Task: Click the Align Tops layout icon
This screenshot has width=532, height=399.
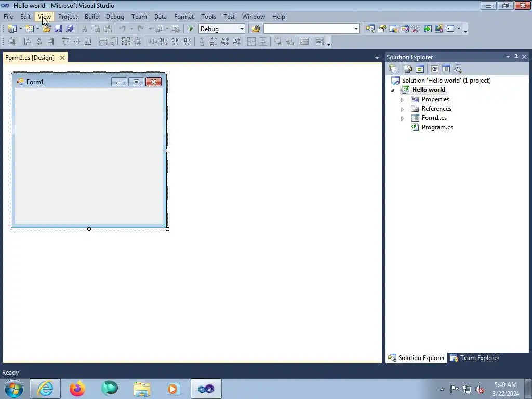Action: click(x=65, y=42)
